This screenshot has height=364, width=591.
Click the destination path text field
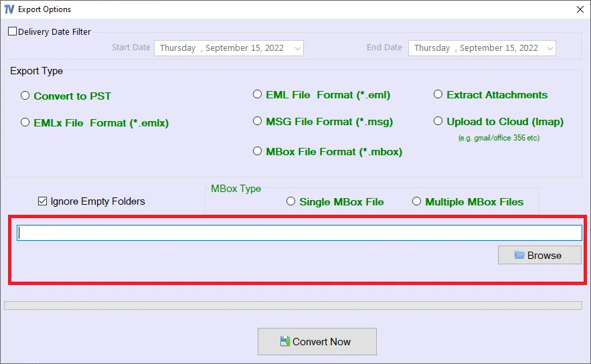(x=299, y=233)
